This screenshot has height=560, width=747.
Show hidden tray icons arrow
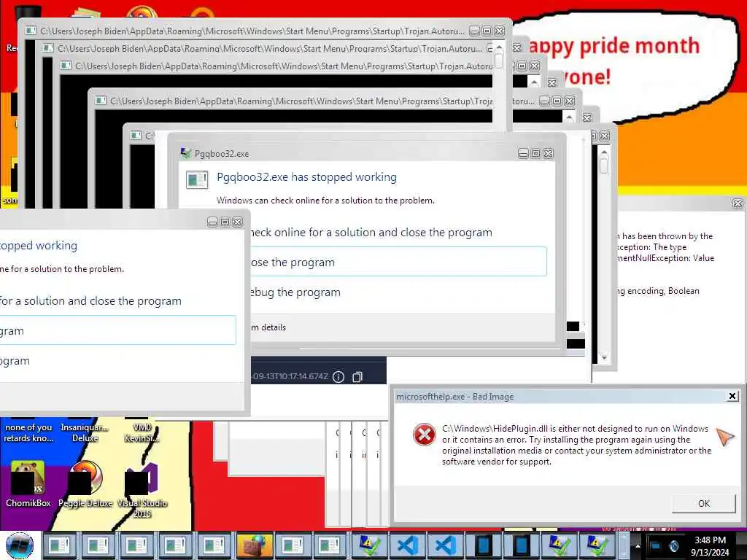[x=638, y=545]
